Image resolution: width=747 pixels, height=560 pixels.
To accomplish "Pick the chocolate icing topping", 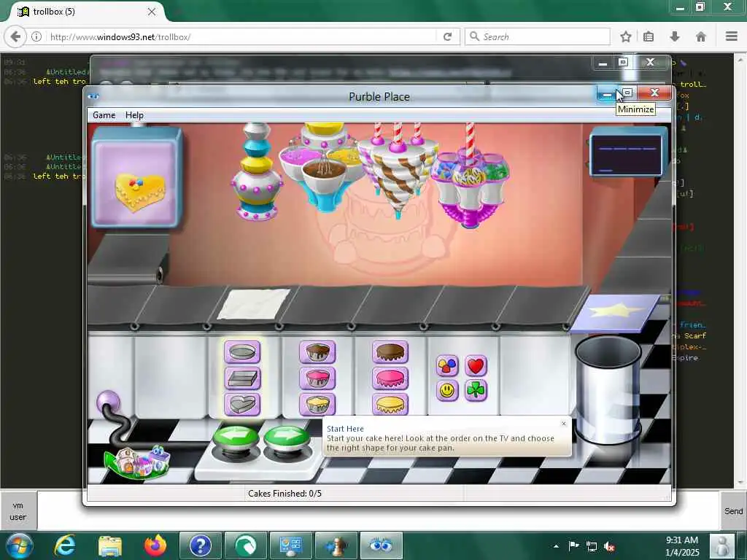I will [390, 352].
